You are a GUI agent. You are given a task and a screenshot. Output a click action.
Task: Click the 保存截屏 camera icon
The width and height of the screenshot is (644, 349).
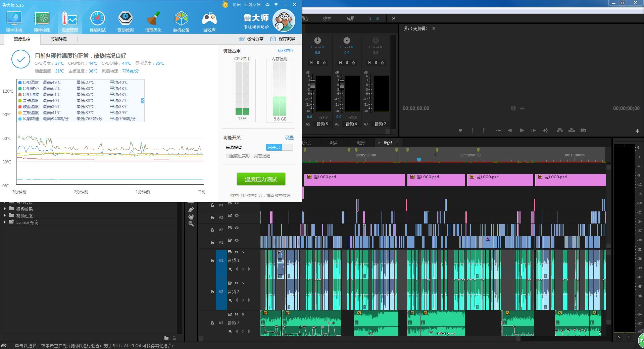click(x=273, y=39)
